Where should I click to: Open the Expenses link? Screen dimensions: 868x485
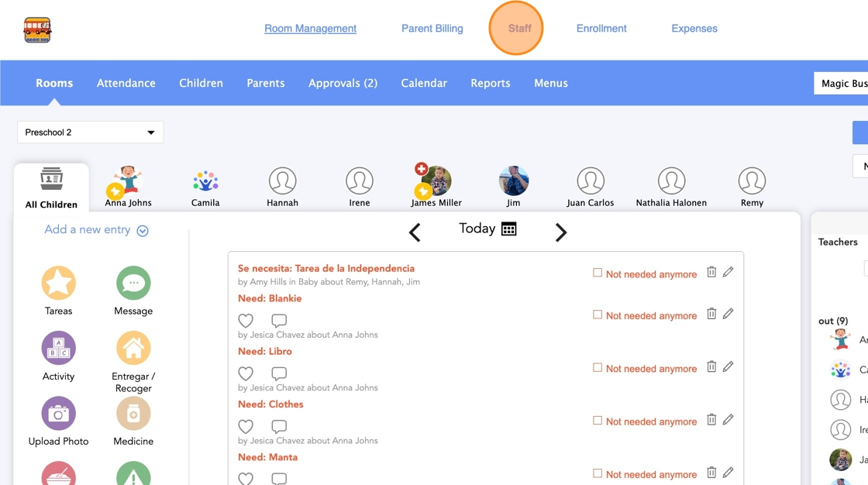pyautogui.click(x=694, y=28)
